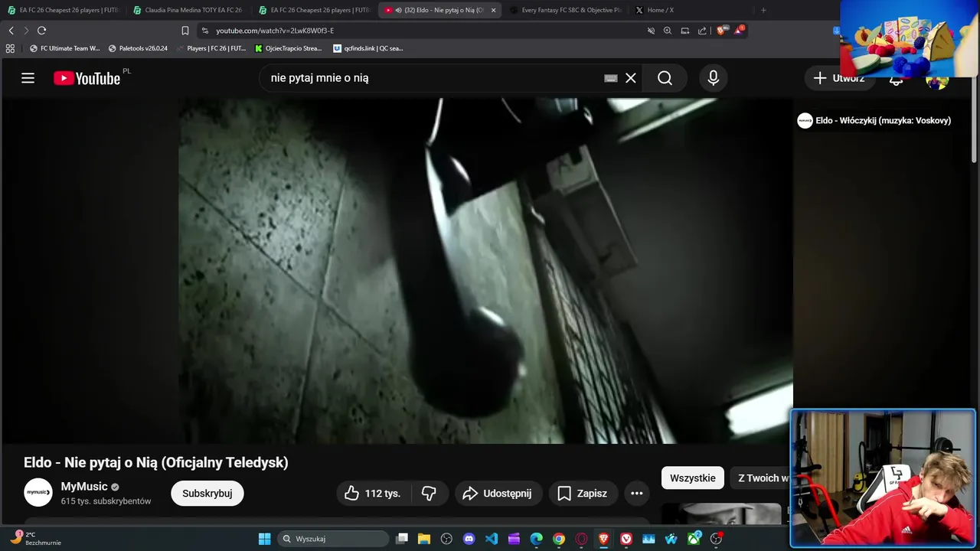
Task: Submit search with the magnifier button
Action: 665,78
